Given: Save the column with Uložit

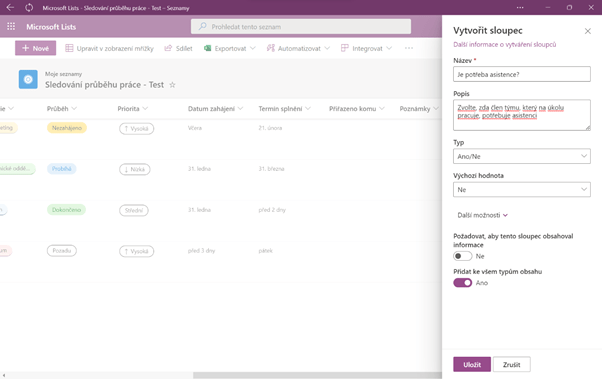Looking at the screenshot, I should click(472, 364).
